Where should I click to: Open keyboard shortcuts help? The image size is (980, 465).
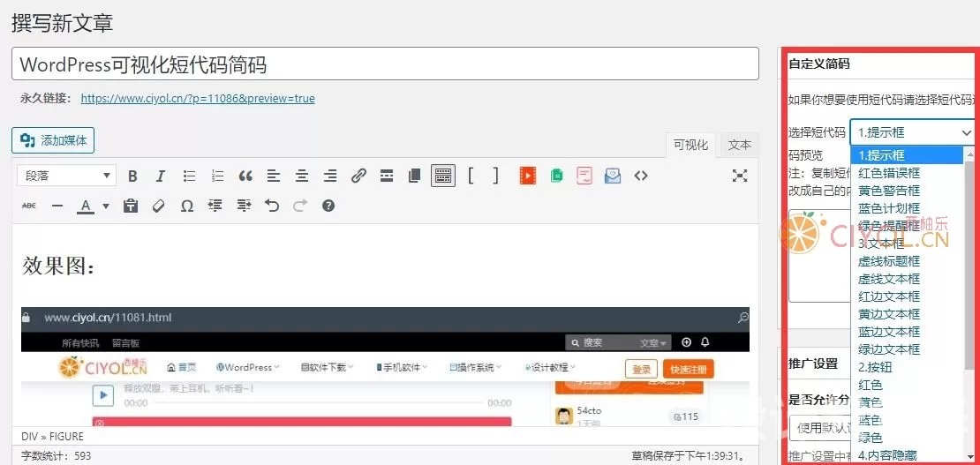pyautogui.click(x=328, y=206)
